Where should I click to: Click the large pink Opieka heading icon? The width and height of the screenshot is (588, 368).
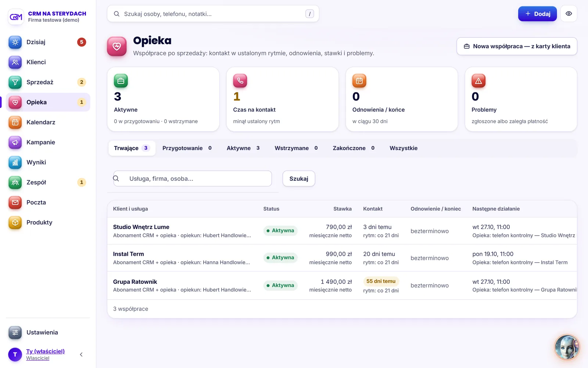coord(117,46)
